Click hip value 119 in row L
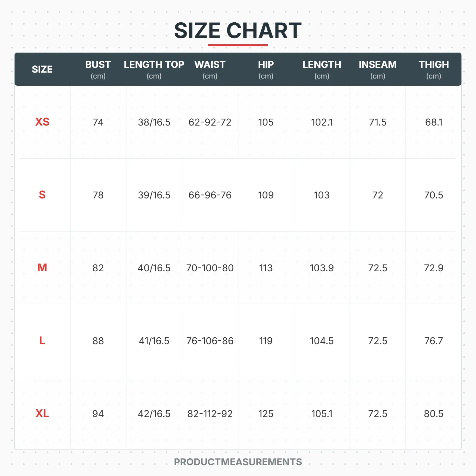The image size is (476, 476). click(266, 341)
